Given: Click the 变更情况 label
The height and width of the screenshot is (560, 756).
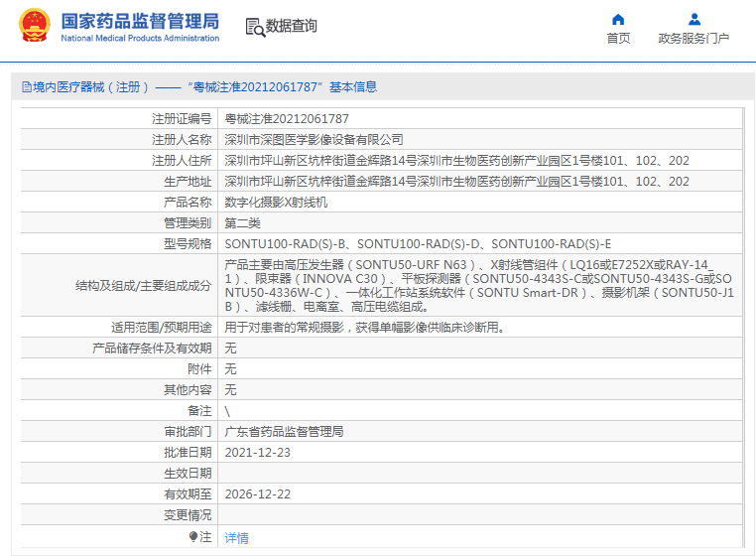Looking at the screenshot, I should pyautogui.click(x=188, y=514).
